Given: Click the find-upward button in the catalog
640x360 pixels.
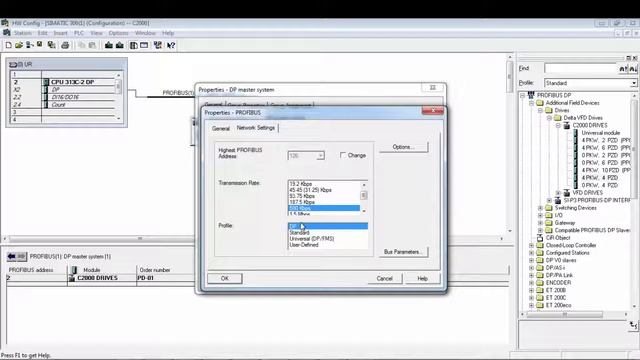Looking at the screenshot, I should click(x=623, y=69).
